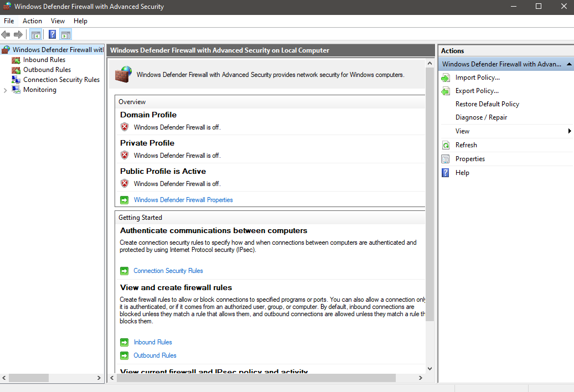Screen dimensions: 574x392
Task: Click the red shield icon under Domain Profile
Action: tap(125, 127)
